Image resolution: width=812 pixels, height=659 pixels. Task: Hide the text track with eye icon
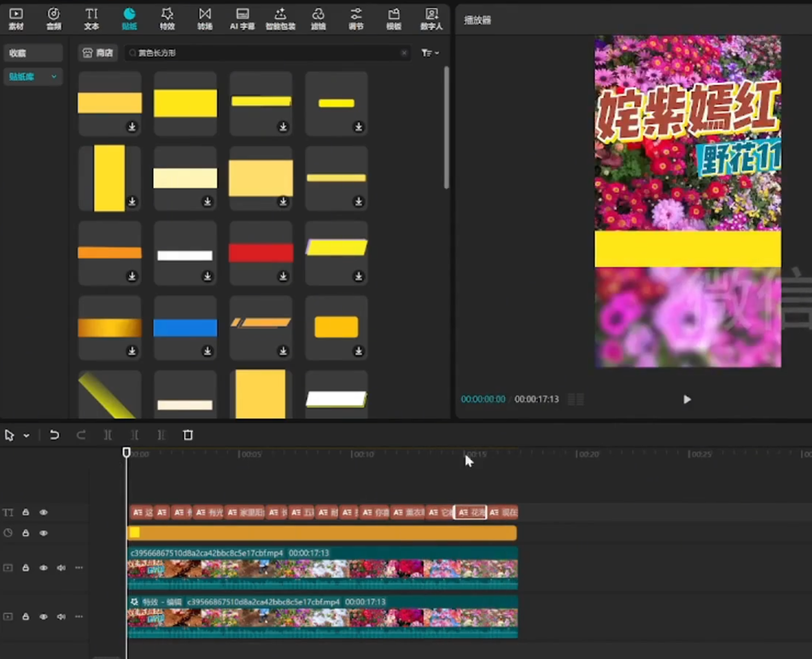(x=44, y=512)
